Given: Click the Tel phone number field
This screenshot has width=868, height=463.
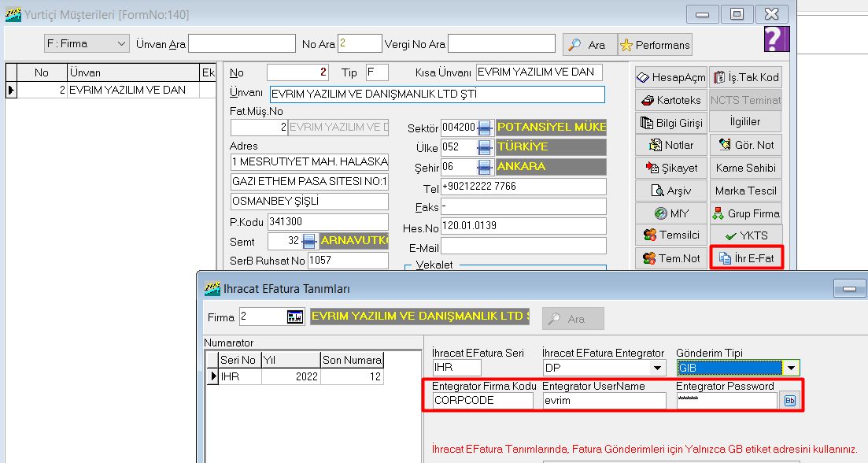Looking at the screenshot, I should [x=523, y=187].
